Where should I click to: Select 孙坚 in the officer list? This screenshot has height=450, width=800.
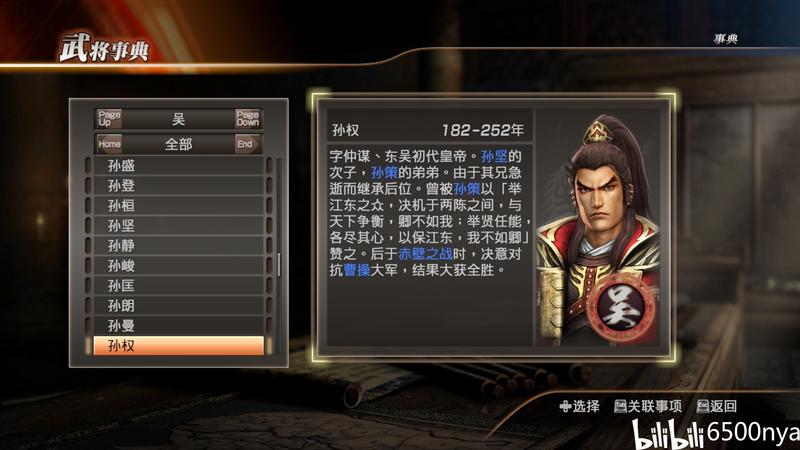(x=179, y=226)
